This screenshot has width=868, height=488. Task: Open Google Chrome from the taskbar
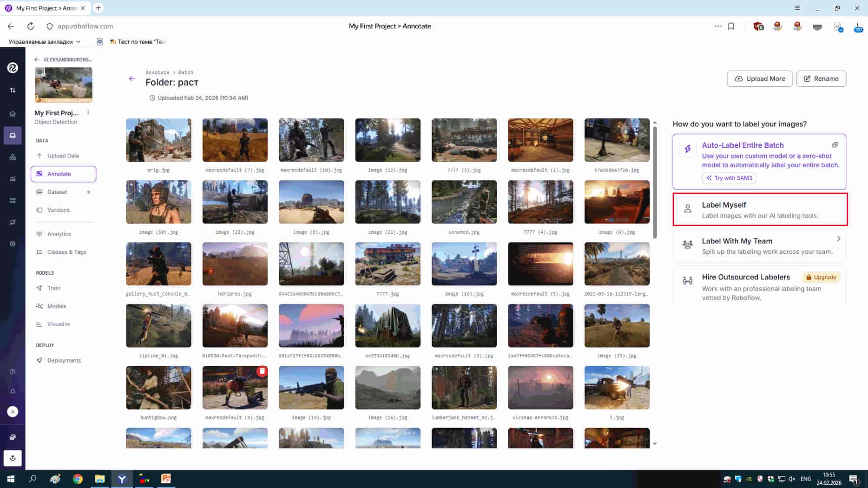pos(78,479)
